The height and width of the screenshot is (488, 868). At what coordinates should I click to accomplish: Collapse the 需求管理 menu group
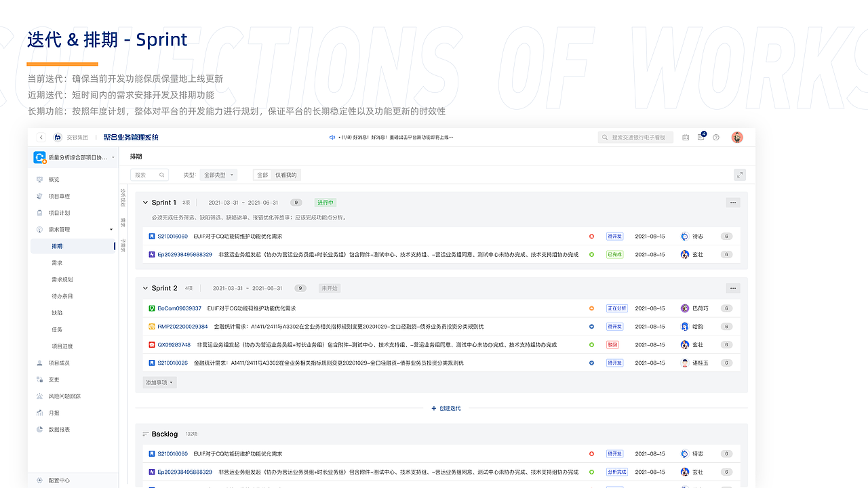111,230
